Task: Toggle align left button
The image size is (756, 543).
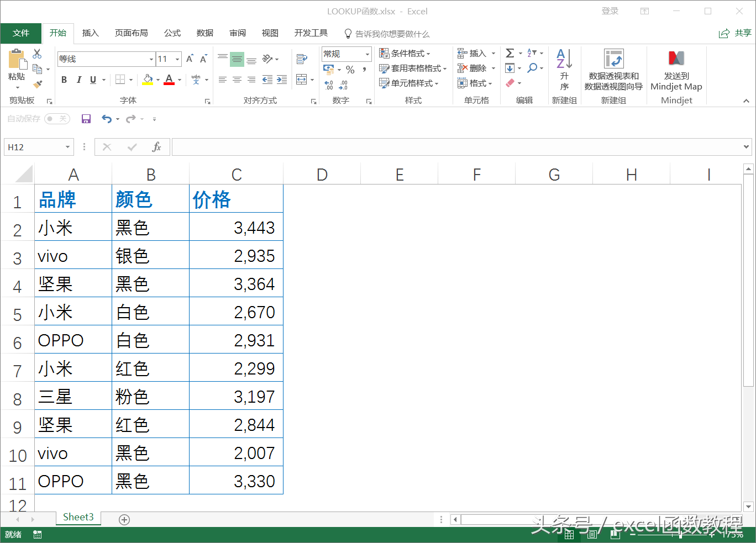Action: (x=223, y=80)
